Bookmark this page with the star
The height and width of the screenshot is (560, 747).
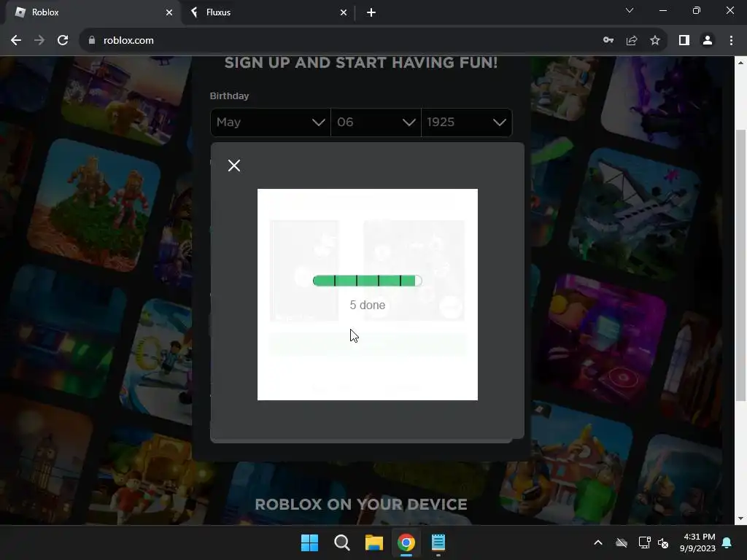coord(655,41)
